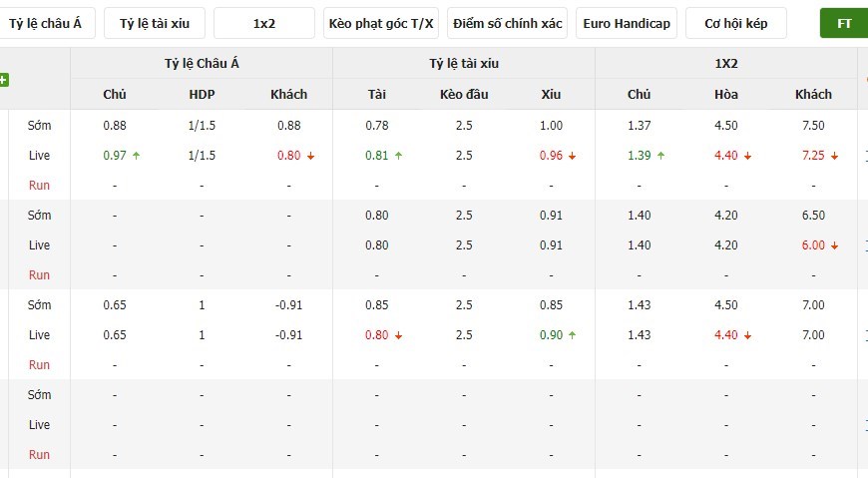Screen dimensions: 868x478
Task: Open the Tỷ lệ châu Á tab
Action: pyautogui.click(x=45, y=23)
